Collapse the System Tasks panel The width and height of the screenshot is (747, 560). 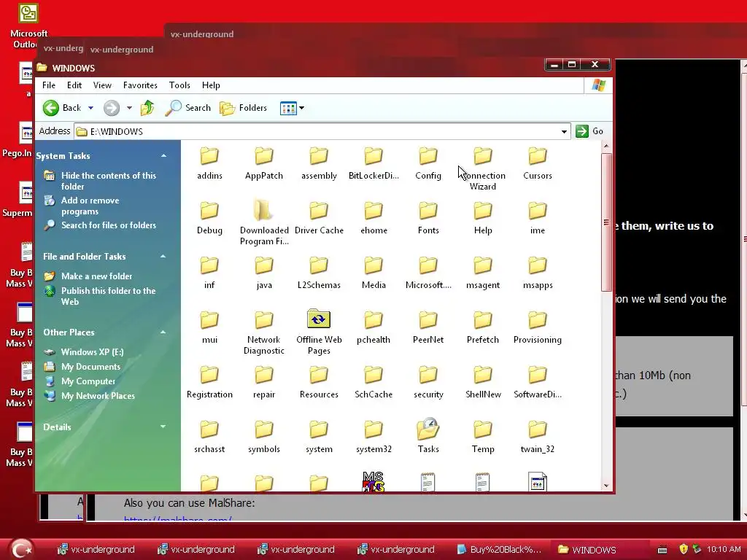[163, 156]
